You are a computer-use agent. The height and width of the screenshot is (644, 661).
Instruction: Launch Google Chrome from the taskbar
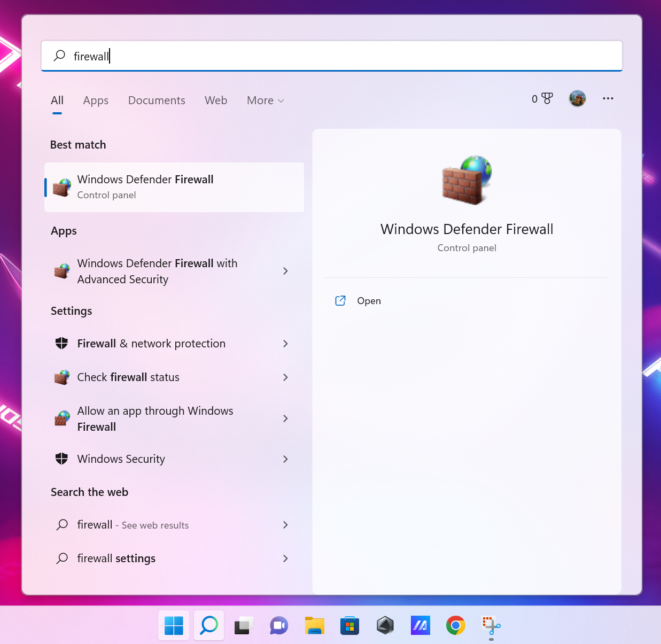tap(456, 625)
